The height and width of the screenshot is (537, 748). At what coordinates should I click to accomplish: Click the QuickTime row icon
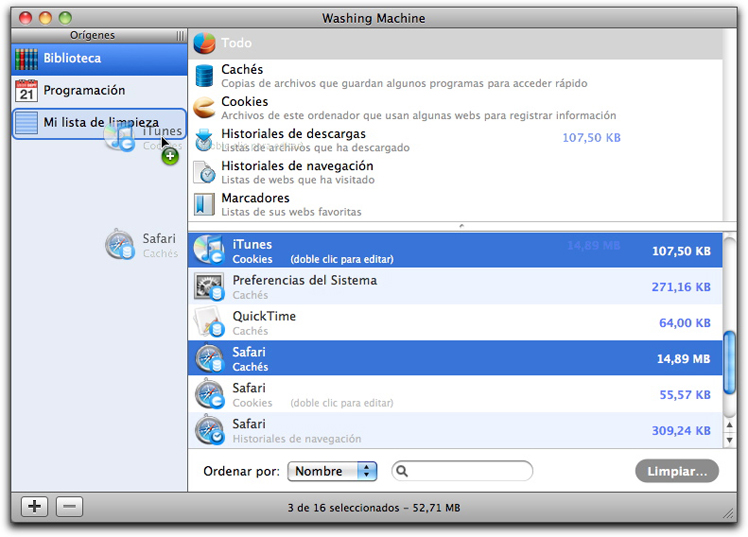209,322
